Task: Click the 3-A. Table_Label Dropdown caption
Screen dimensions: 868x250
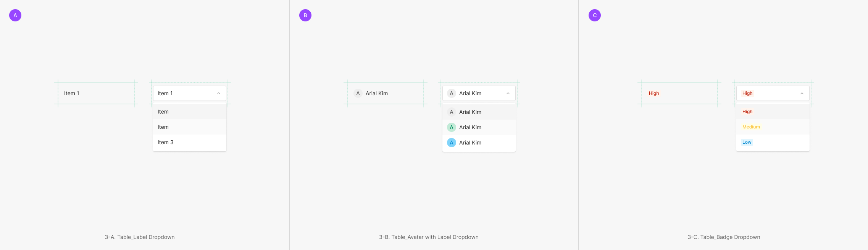Action: pyautogui.click(x=140, y=237)
